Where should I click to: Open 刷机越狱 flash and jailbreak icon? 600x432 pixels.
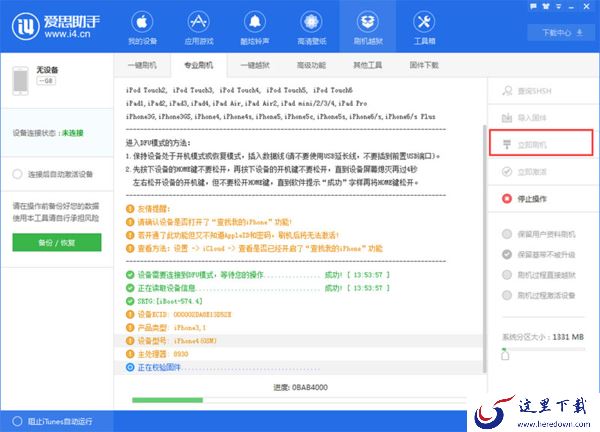point(368,22)
